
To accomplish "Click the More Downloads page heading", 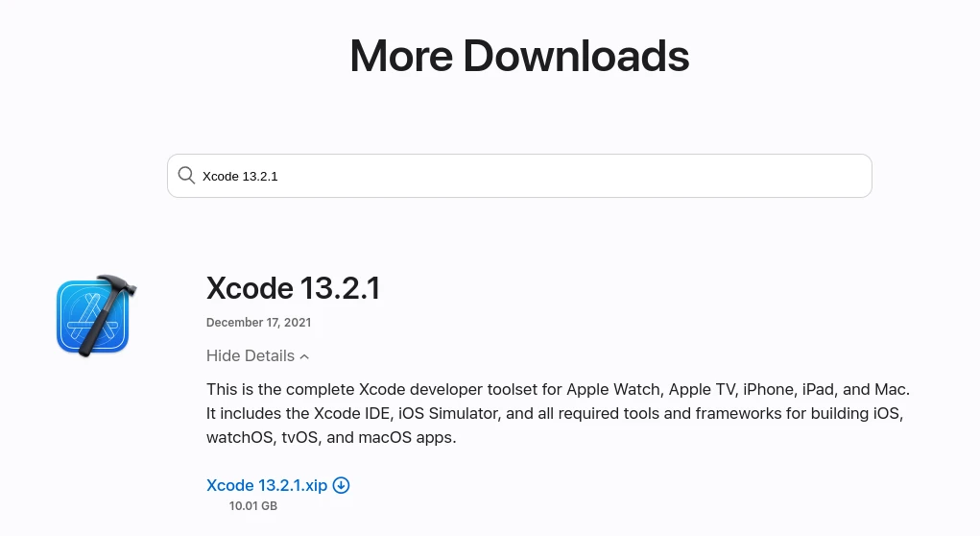I will (x=519, y=56).
